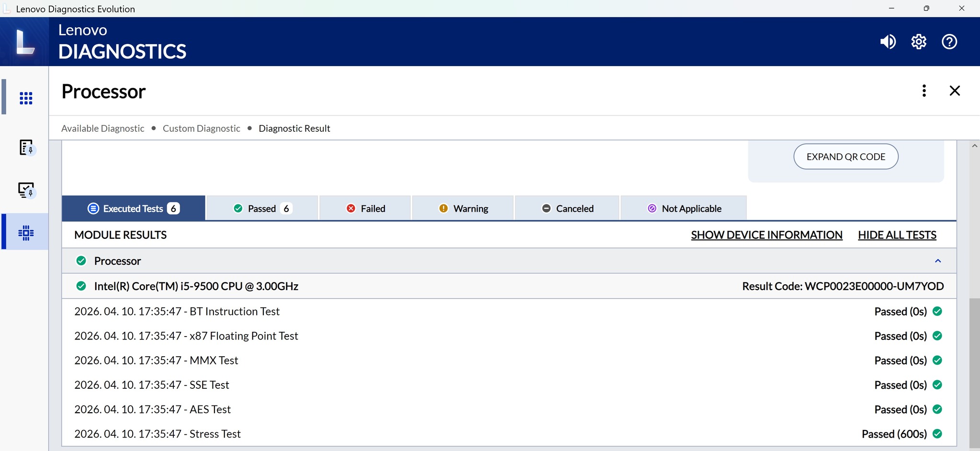The height and width of the screenshot is (451, 980).
Task: Select the Stress Test result row
Action: coord(509,433)
